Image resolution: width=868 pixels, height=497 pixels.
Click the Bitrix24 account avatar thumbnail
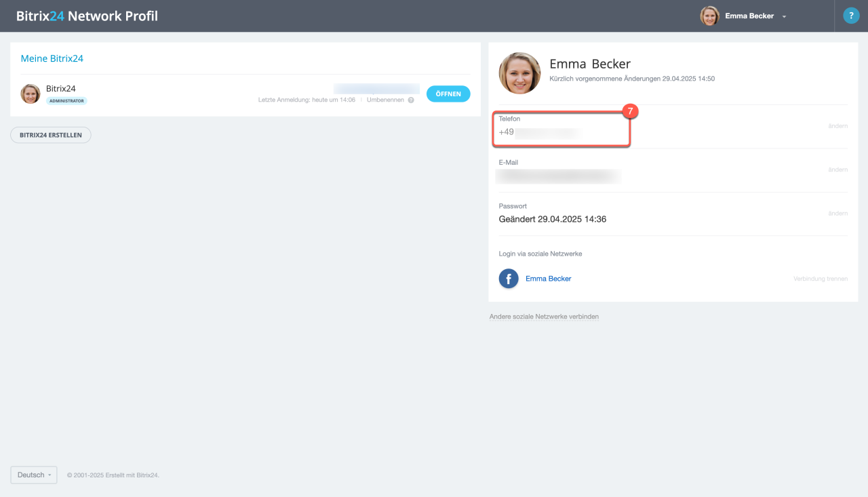pyautogui.click(x=31, y=94)
